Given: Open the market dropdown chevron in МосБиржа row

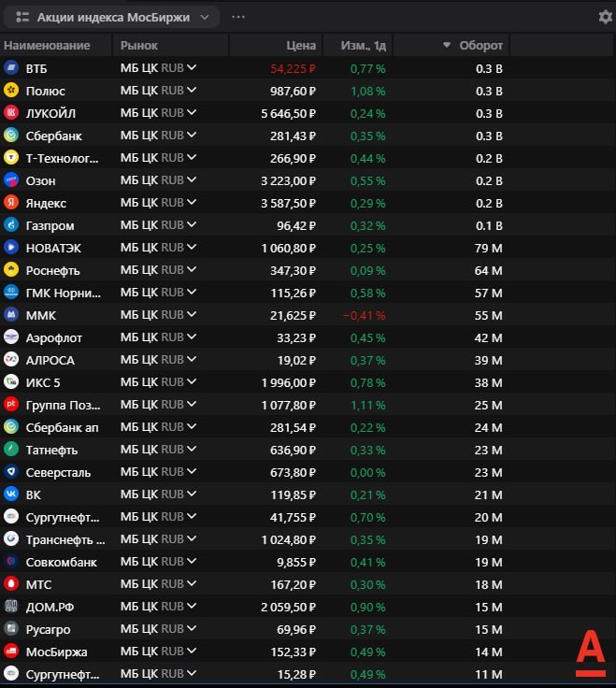Looking at the screenshot, I should (x=192, y=652).
